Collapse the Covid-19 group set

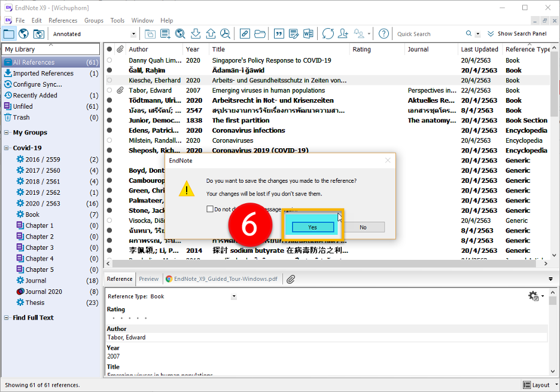click(7, 148)
